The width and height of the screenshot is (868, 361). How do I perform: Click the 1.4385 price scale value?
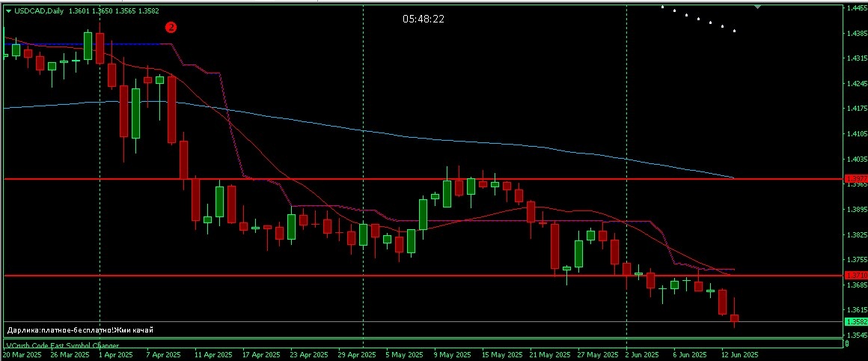tap(856, 33)
